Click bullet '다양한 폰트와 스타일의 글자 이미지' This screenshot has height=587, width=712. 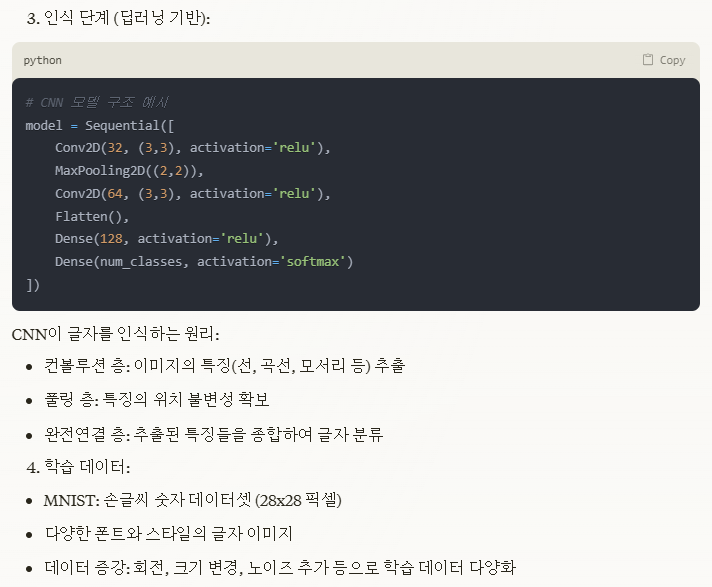(168, 534)
